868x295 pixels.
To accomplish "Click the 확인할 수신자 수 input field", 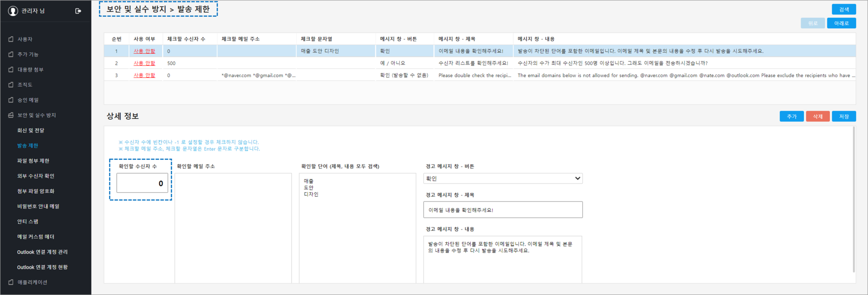I will (142, 183).
